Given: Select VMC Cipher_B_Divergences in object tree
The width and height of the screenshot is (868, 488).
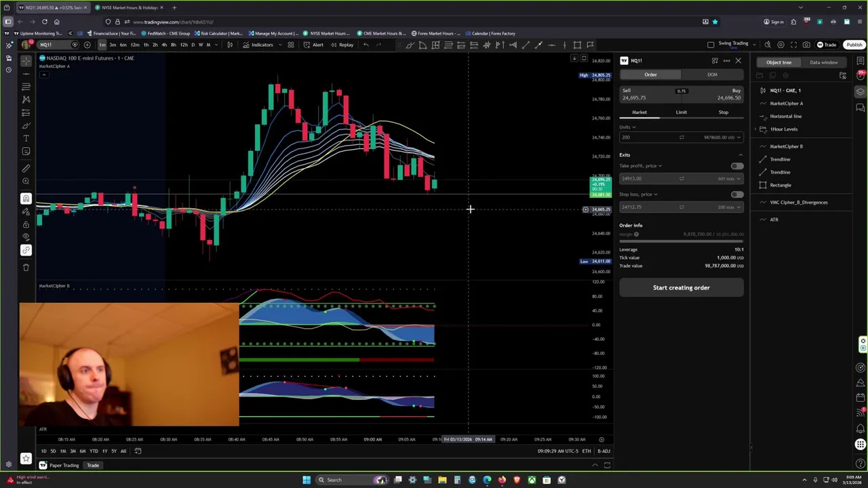Looking at the screenshot, I should [798, 203].
